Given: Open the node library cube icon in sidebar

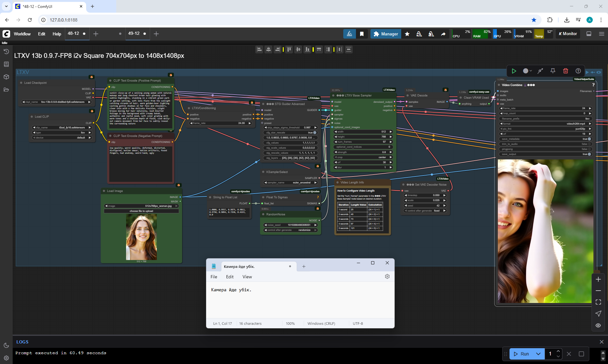Looking at the screenshot, I should (6, 77).
